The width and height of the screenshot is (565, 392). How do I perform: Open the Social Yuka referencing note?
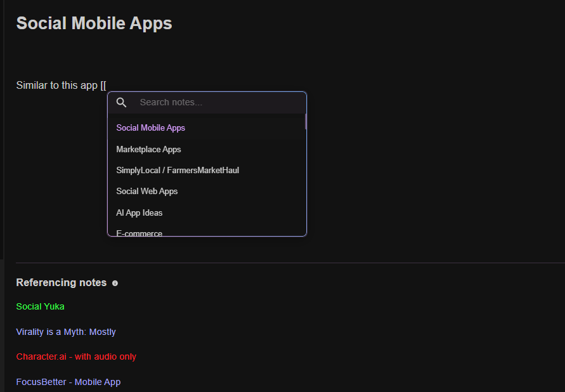coord(41,306)
